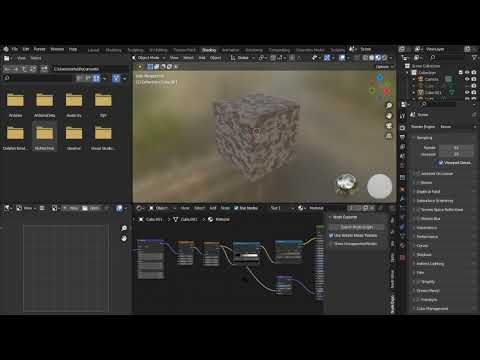Enable the Ambient Occlusion checkbox
This screenshot has width=480, height=360.
click(x=418, y=174)
